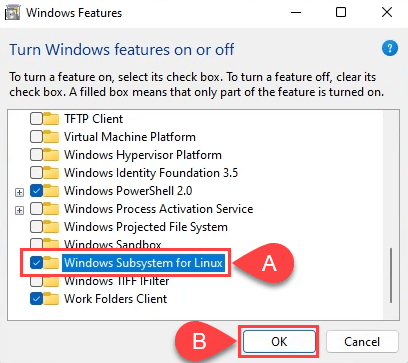Check the Windows Hypervisor Platform checkbox

point(36,155)
